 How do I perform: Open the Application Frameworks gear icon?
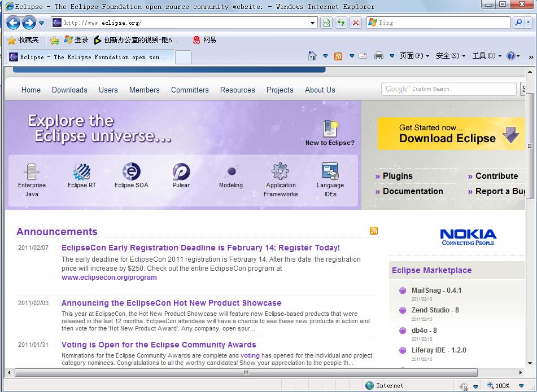point(281,171)
